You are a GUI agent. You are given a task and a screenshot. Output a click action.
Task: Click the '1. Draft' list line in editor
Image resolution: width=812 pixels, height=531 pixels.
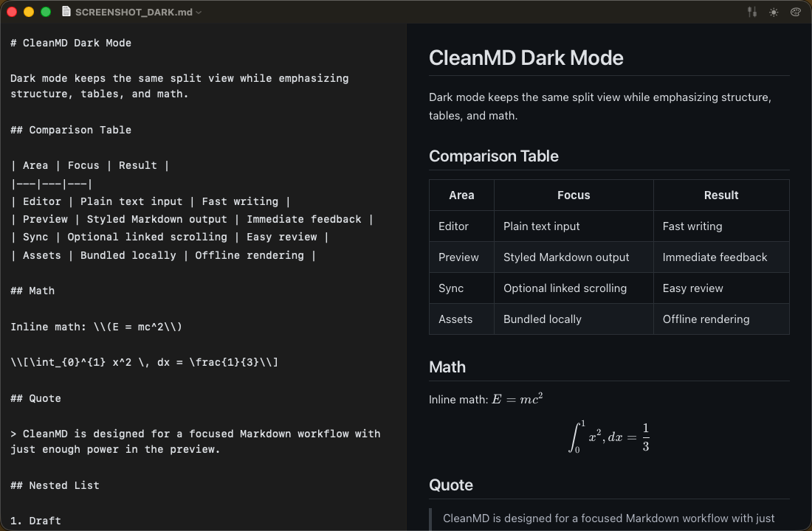click(36, 521)
